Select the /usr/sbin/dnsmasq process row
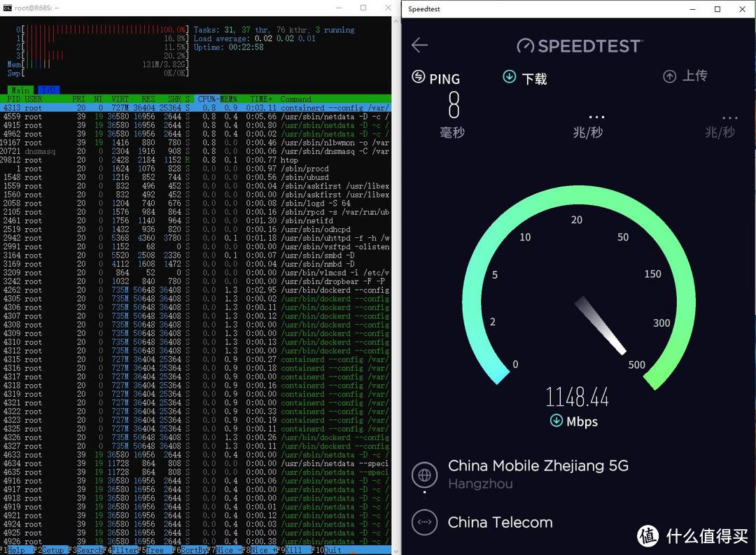Image resolution: width=756 pixels, height=555 pixels. tap(195, 151)
